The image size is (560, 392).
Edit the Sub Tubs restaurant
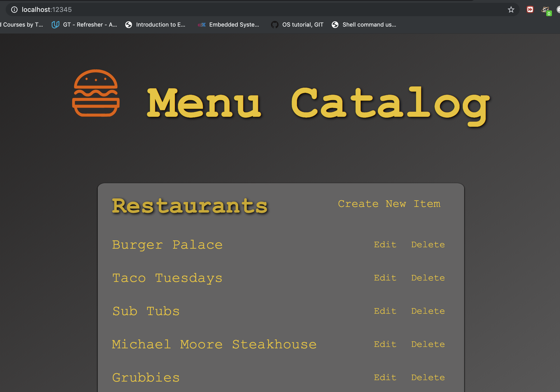385,311
